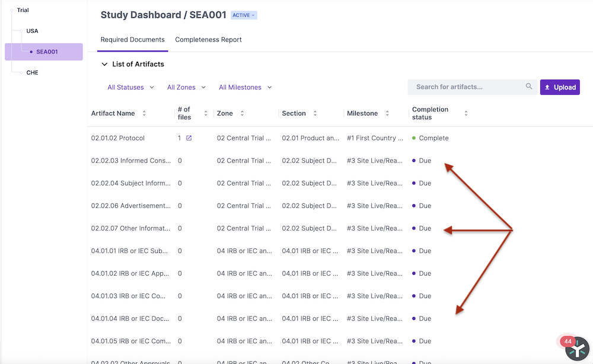Select the USA node in the tree
The width and height of the screenshot is (593, 364).
32,31
